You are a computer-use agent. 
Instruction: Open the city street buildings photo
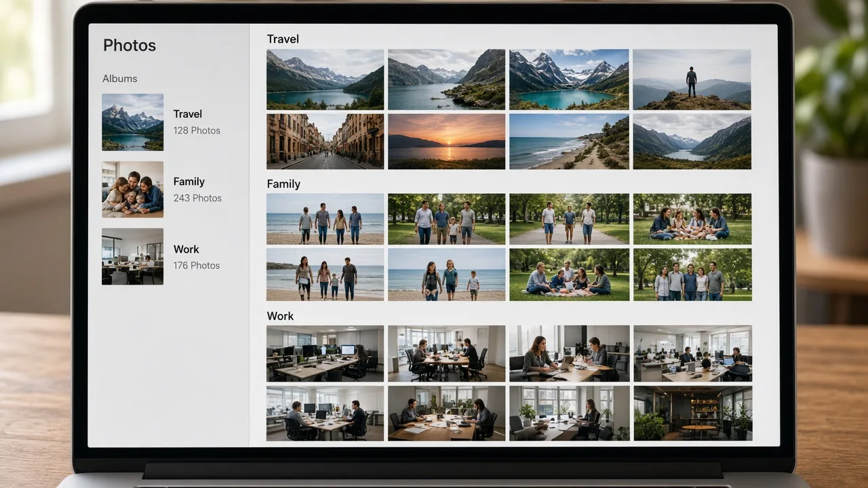[325, 141]
